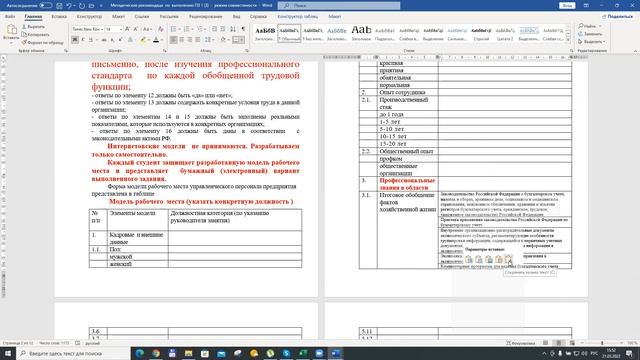Open the Справка tab

[258, 16]
